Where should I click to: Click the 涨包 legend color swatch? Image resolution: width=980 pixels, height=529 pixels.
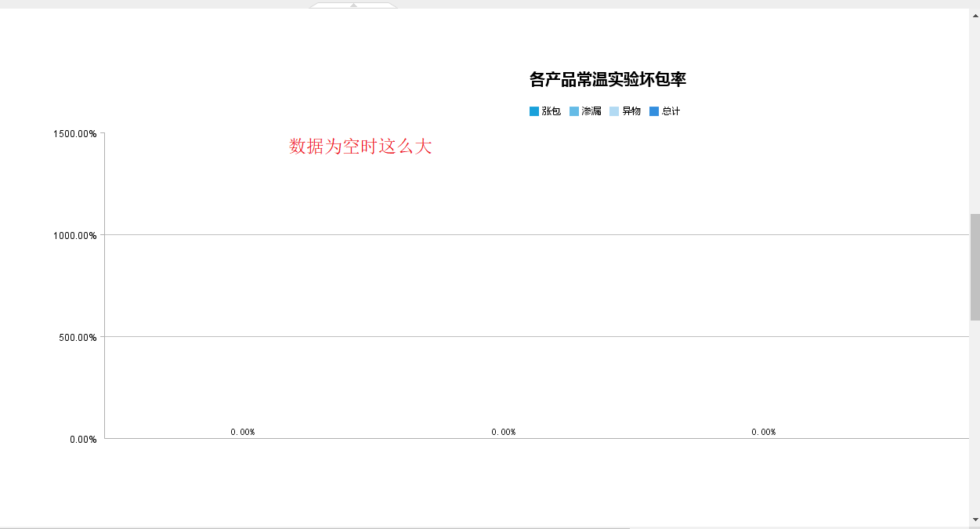(534, 111)
